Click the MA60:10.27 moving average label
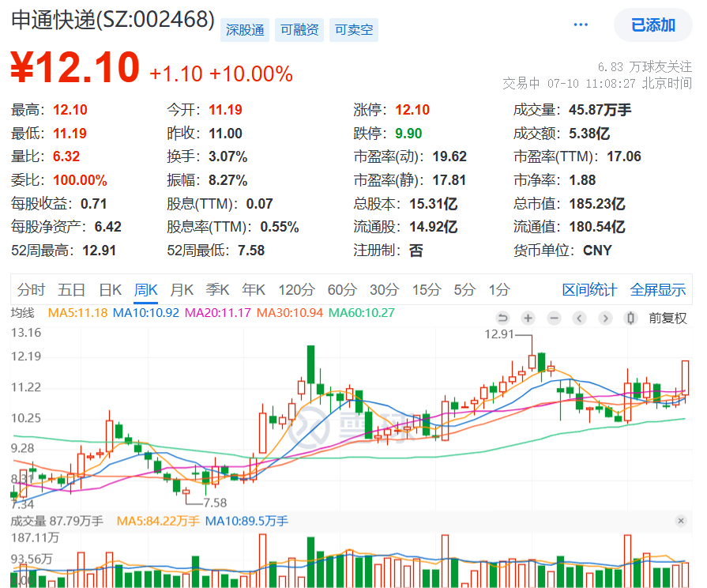The width and height of the screenshot is (707, 588). tap(361, 313)
